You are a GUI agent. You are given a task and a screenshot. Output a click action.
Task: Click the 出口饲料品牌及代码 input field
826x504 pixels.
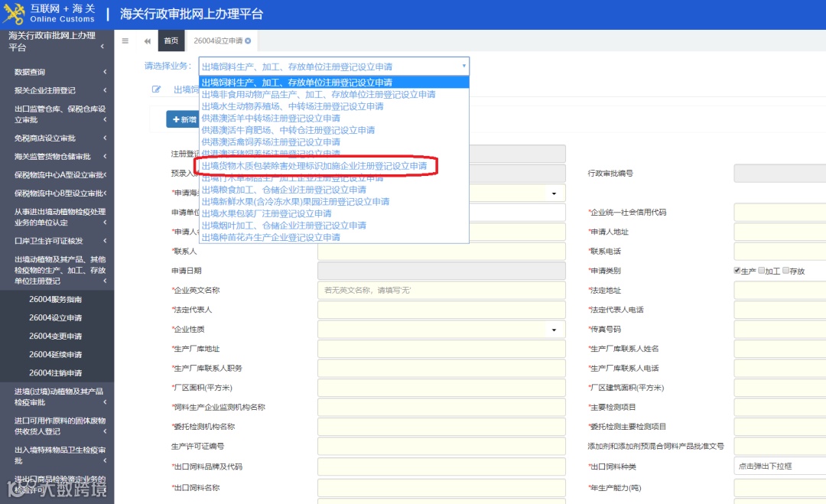point(441,467)
